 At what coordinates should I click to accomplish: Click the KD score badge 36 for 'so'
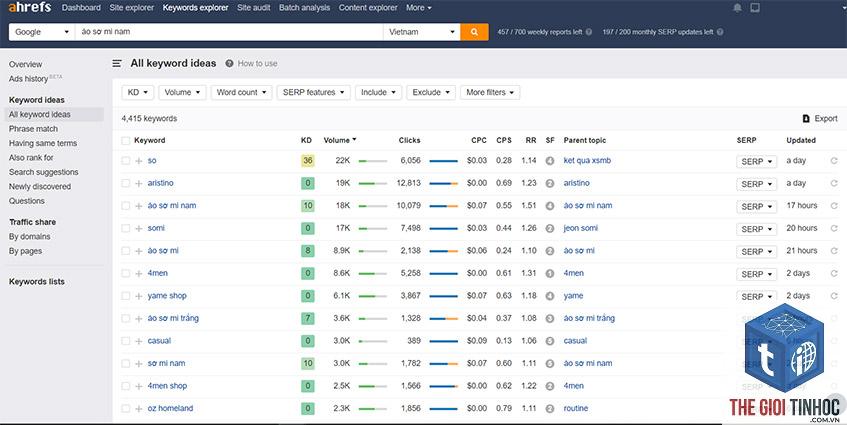coord(307,161)
